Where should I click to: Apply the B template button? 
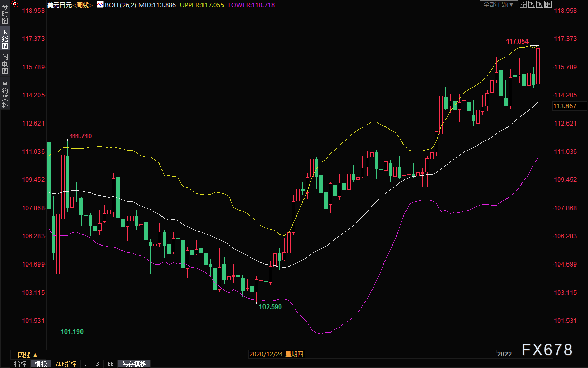[x=97, y=364]
